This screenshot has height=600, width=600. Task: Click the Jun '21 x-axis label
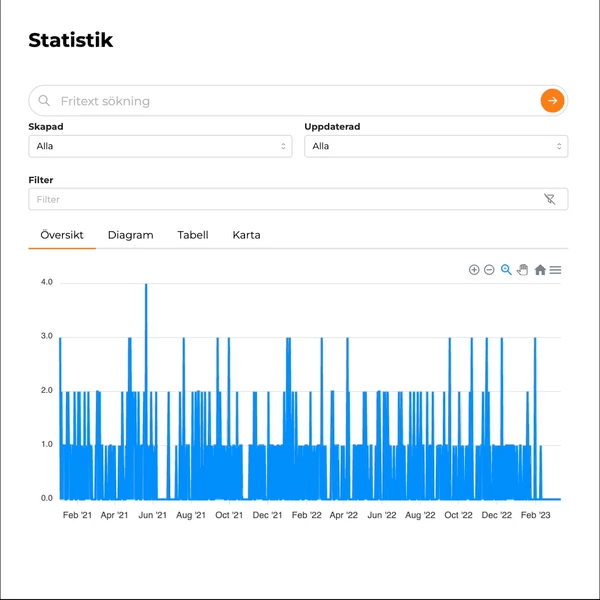click(153, 515)
